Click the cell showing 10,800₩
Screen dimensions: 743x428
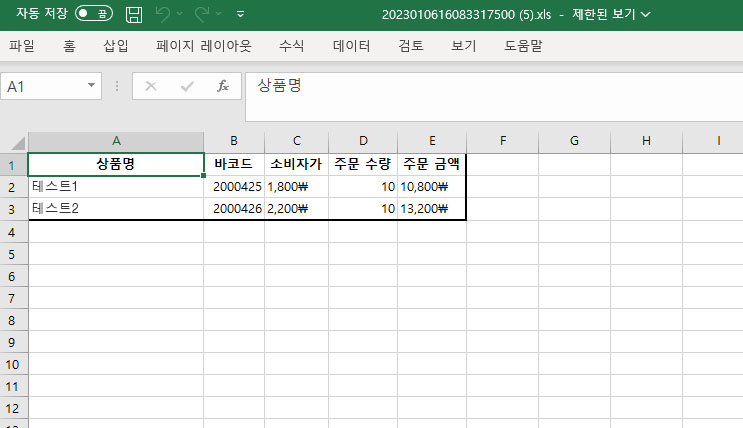tap(432, 187)
